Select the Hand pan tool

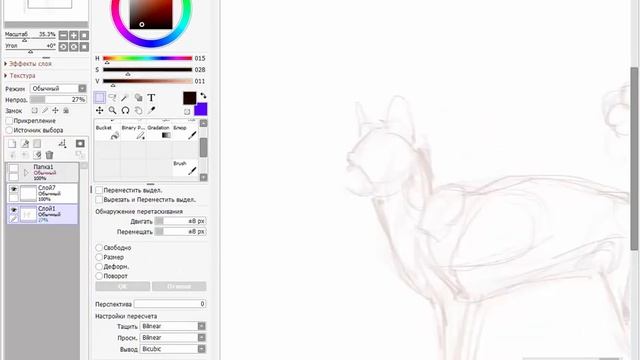tap(138, 110)
